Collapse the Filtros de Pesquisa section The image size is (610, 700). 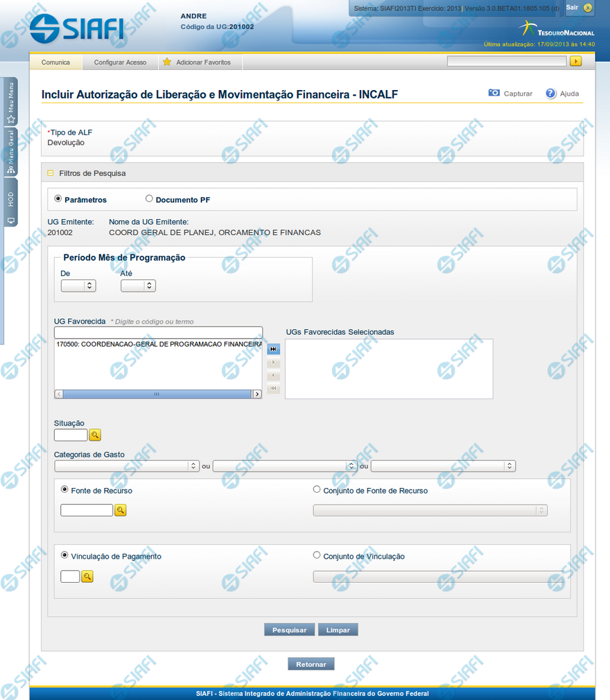pos(51,173)
